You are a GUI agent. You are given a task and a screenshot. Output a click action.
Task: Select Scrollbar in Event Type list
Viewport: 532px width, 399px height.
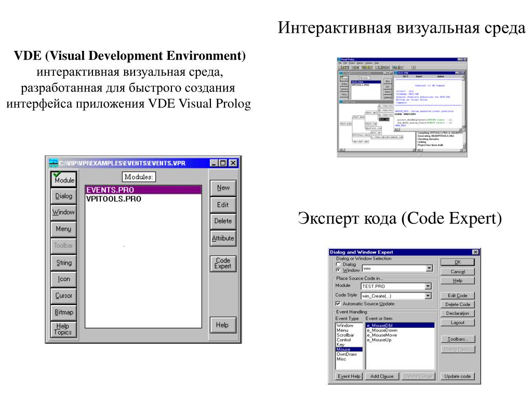pyautogui.click(x=349, y=335)
